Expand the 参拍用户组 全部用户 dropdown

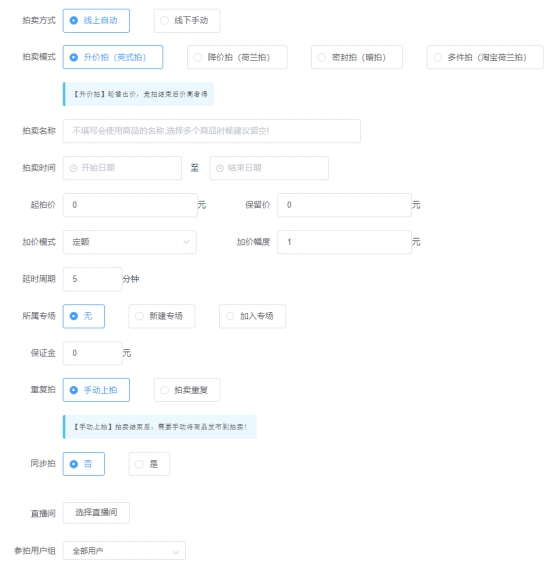[124, 551]
